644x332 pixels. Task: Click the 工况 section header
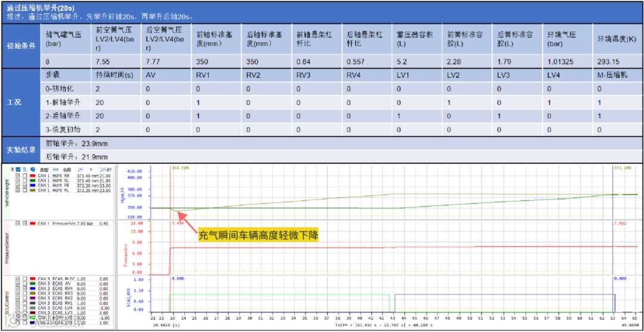[x=15, y=102]
